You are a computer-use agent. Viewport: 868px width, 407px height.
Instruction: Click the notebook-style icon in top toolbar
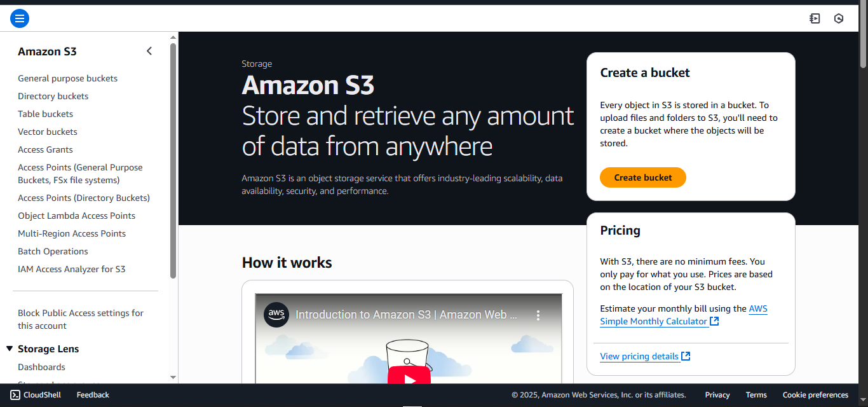815,18
